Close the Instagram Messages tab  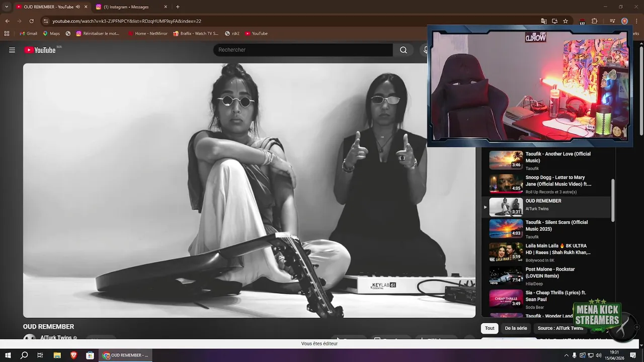pyautogui.click(x=166, y=7)
